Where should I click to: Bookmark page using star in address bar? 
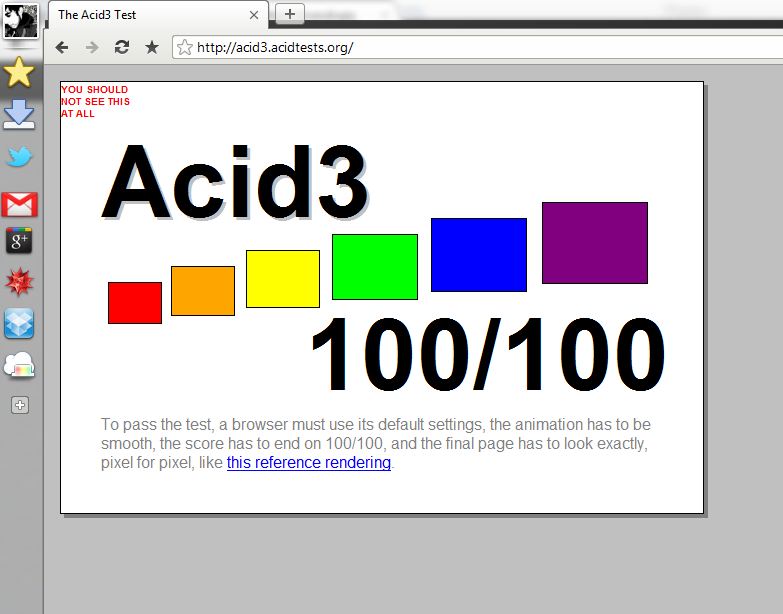tap(184, 47)
